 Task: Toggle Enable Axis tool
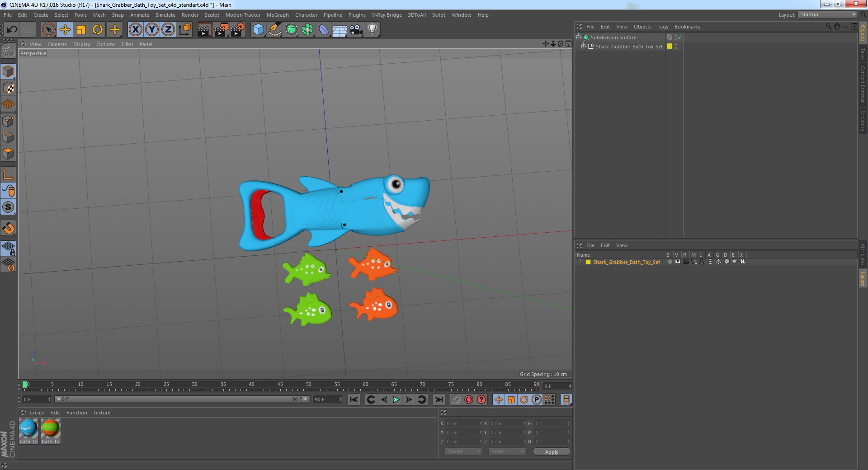click(9, 174)
